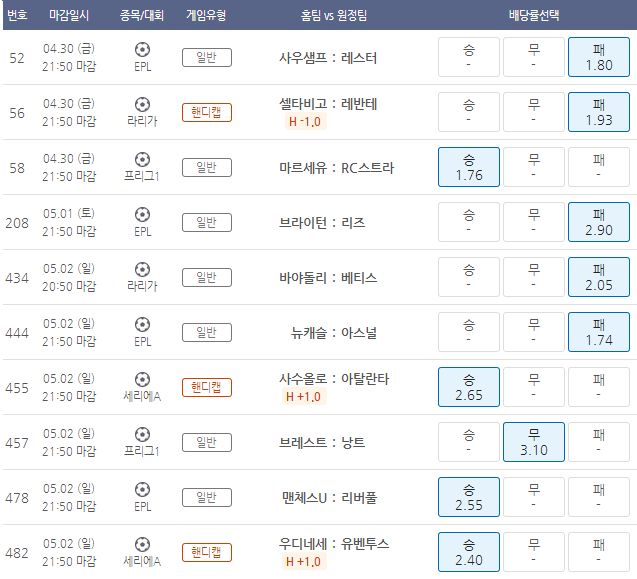Click 승 option for 셀타비고 : 레반테
This screenshot has width=637, height=579.
pos(469,112)
